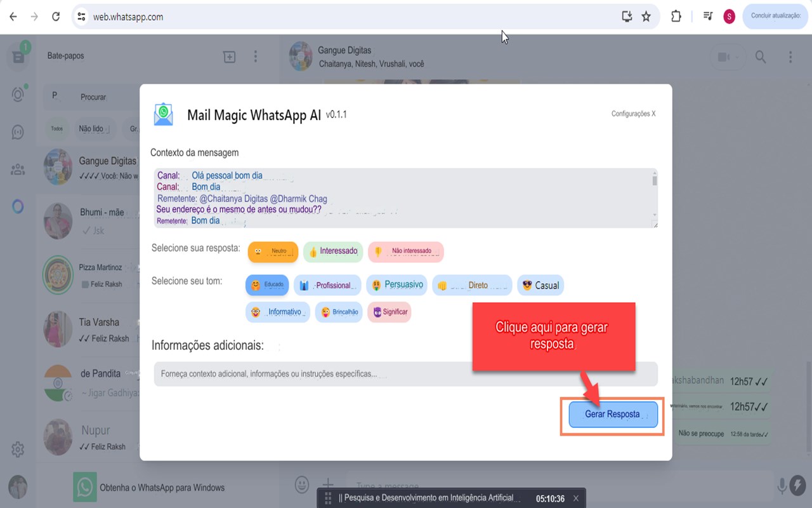This screenshot has height=508, width=812.
Task: Click the additional information input field
Action: point(405,374)
